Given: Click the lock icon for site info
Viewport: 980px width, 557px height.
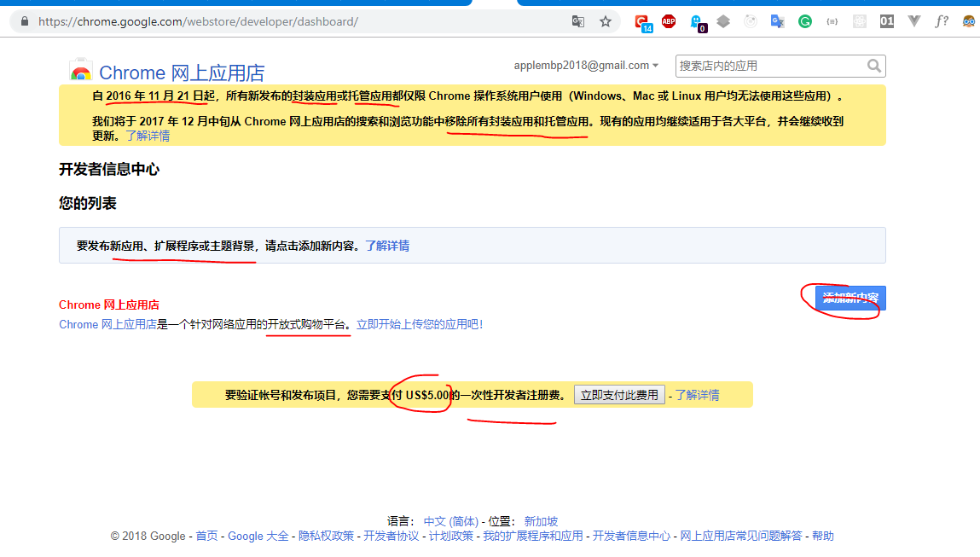Looking at the screenshot, I should point(25,21).
